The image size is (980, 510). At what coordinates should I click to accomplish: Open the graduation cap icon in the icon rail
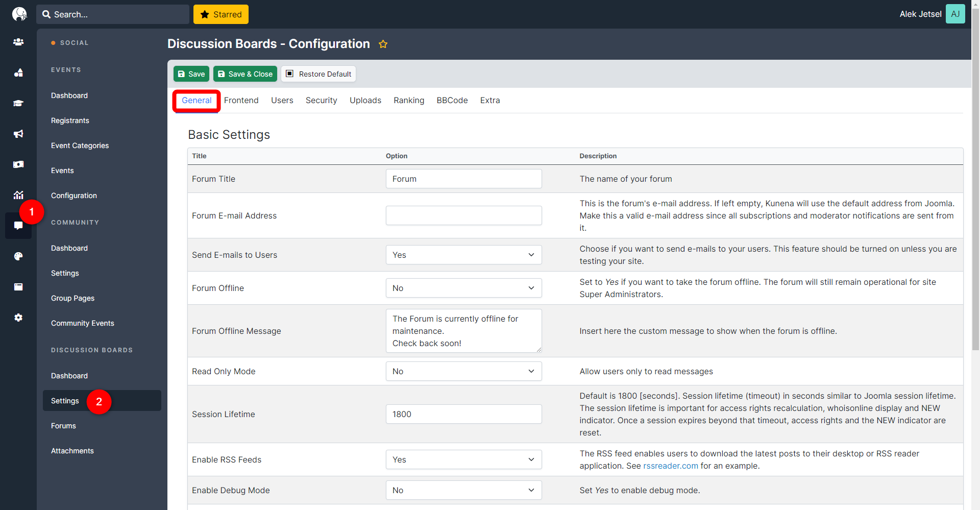coord(18,103)
